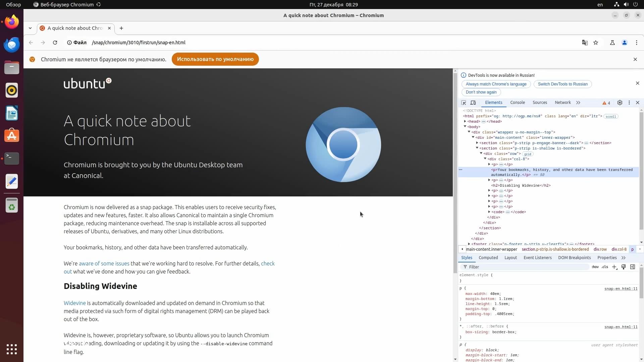Screen dimensions: 644x362
Task: Add new style rule with plus icon
Action: (614, 267)
